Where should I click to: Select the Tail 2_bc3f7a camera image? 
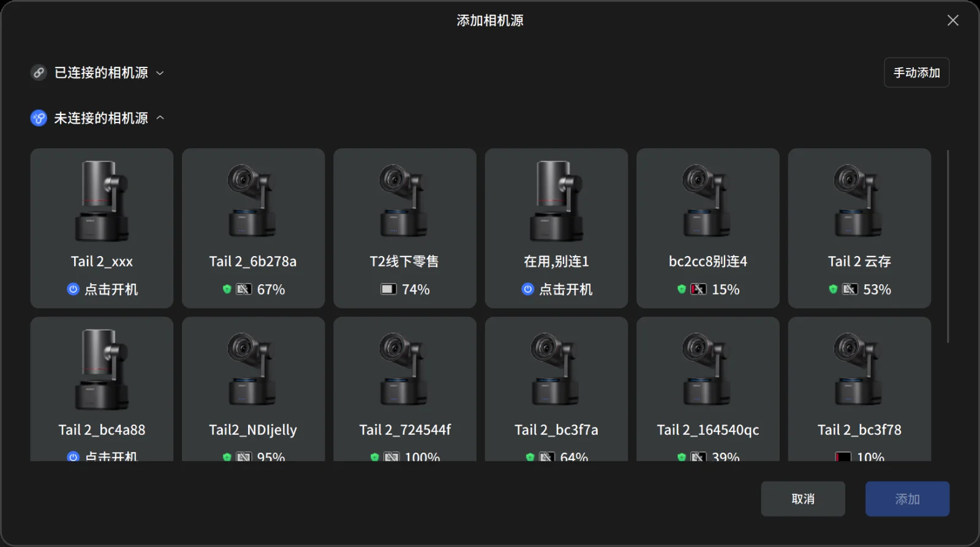(555, 369)
